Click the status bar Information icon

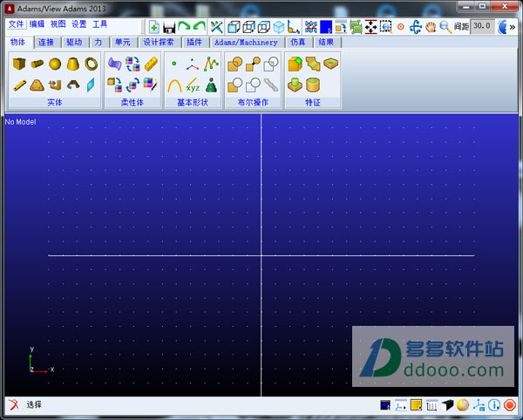(x=494, y=405)
